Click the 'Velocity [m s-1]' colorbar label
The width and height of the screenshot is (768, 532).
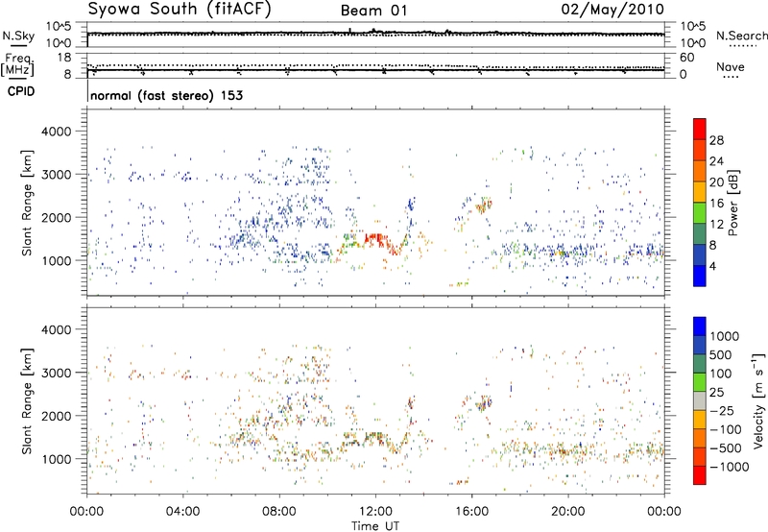758,400
